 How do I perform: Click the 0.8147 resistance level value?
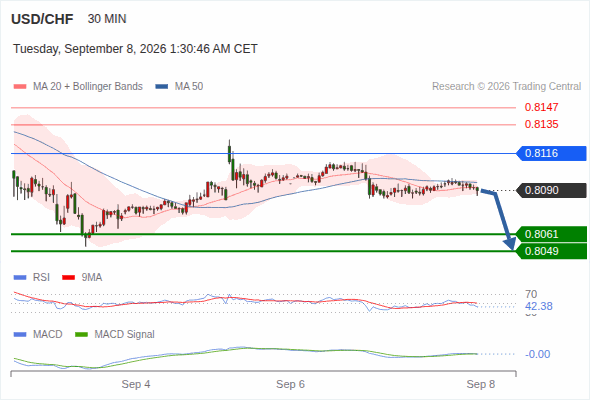(541, 107)
